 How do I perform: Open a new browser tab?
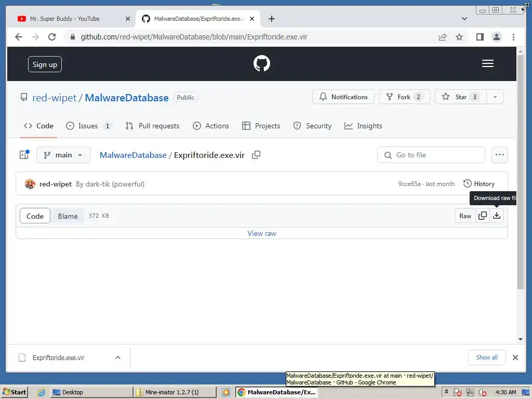[x=271, y=19]
